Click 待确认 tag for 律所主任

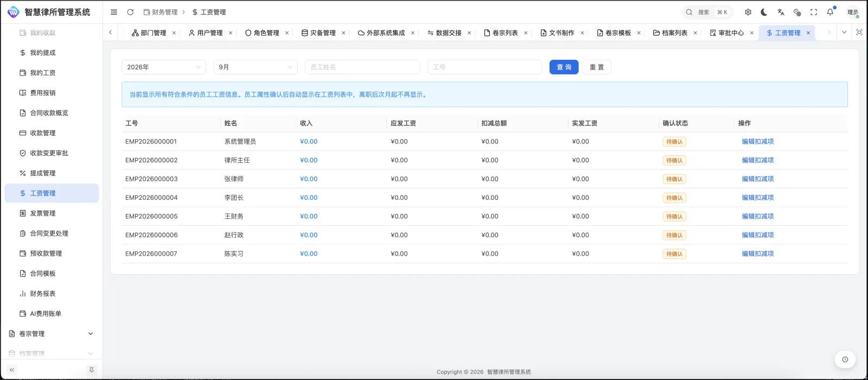point(674,161)
